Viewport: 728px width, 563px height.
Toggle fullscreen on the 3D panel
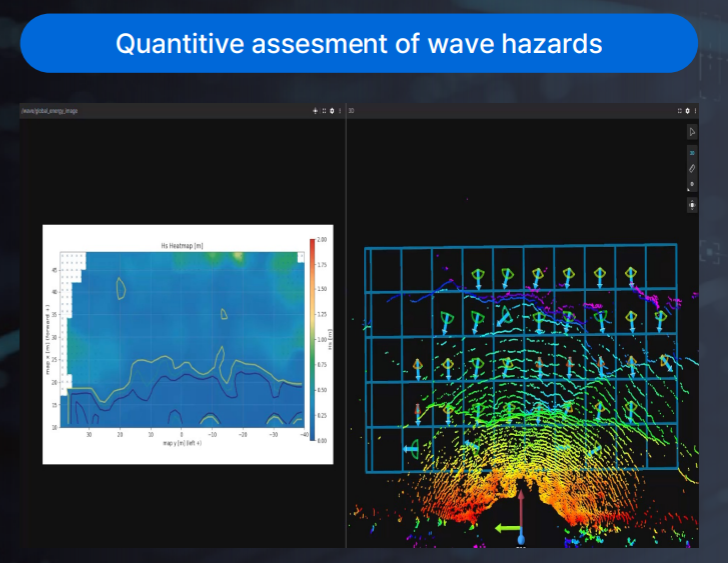coord(680,111)
